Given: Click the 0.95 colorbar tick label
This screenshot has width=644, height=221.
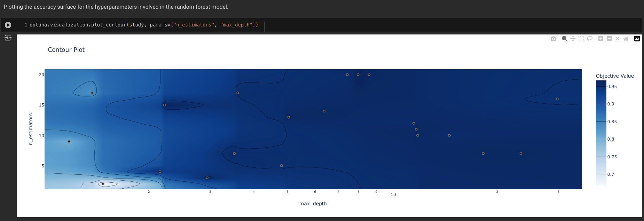Looking at the screenshot, I should point(612,87).
